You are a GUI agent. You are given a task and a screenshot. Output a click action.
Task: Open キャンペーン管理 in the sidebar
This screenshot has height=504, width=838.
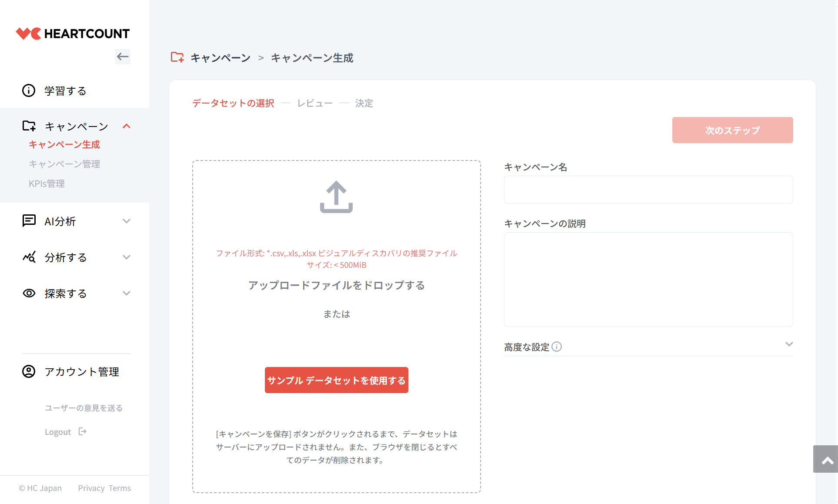pos(64,164)
